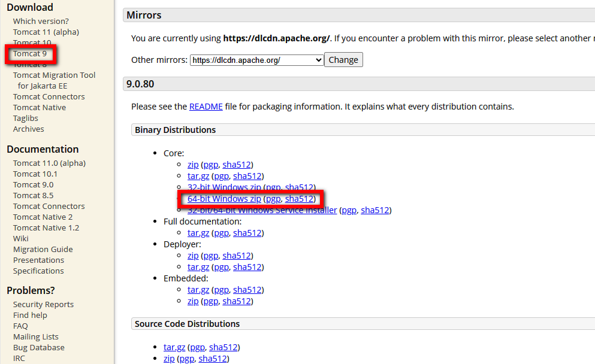
Task: Open pgp for Source Code tar.gz
Action: click(198, 347)
